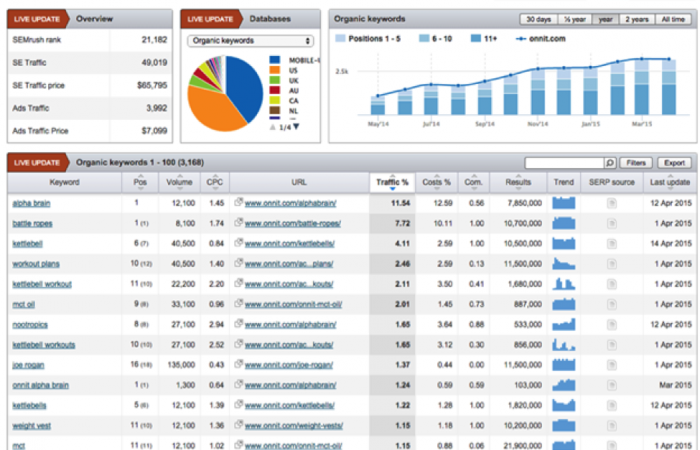View SERP source icon for kettlebell row
The image size is (700, 450).
[612, 244]
